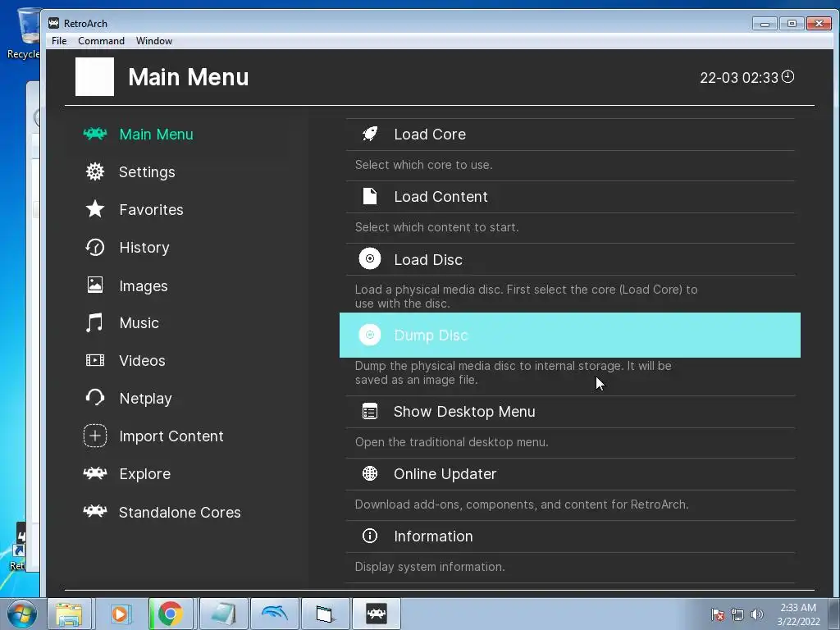Select the Music section label
The width and height of the screenshot is (840, 630).
(x=139, y=323)
